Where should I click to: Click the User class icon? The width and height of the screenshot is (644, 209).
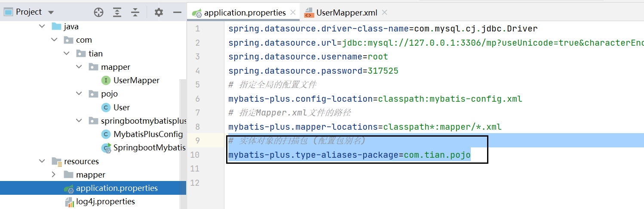(106, 107)
